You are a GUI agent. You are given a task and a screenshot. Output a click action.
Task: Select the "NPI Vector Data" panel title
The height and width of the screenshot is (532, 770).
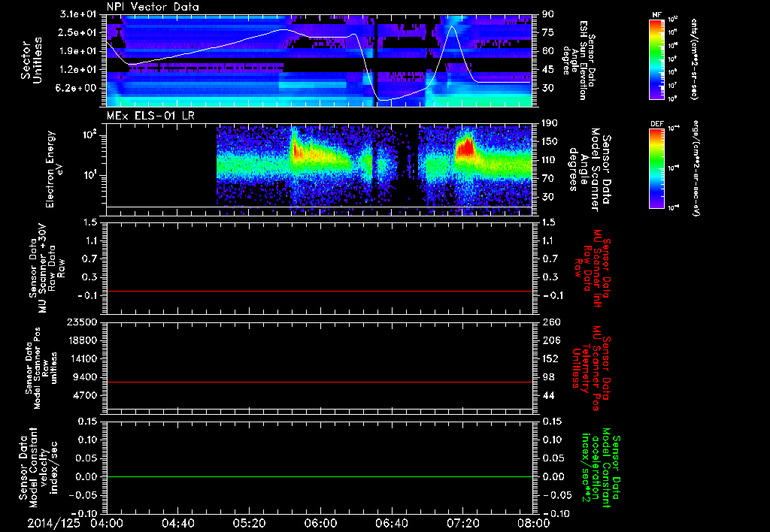(153, 7)
